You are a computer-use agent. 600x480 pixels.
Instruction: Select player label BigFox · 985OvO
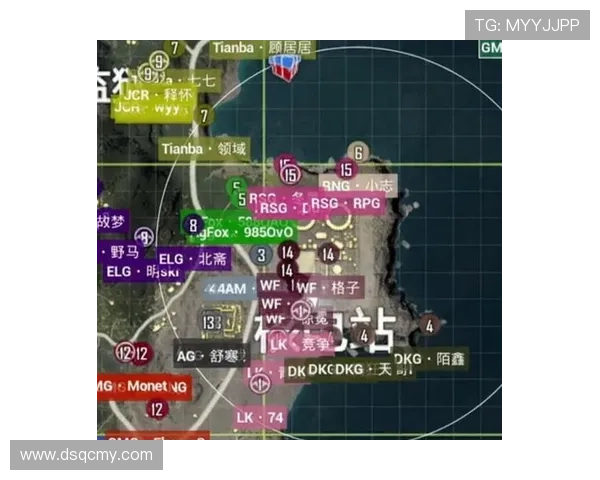(242, 232)
